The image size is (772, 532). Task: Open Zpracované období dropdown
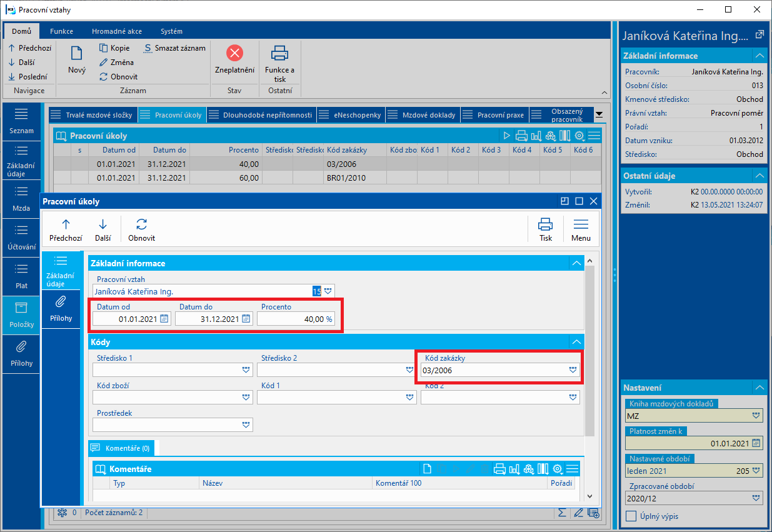click(x=757, y=498)
